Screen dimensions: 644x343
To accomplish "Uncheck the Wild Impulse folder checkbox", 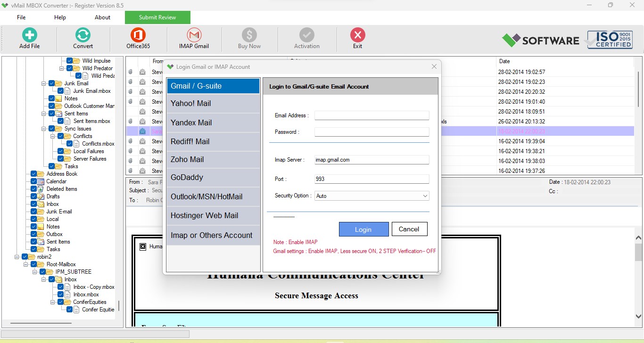I will point(69,61).
